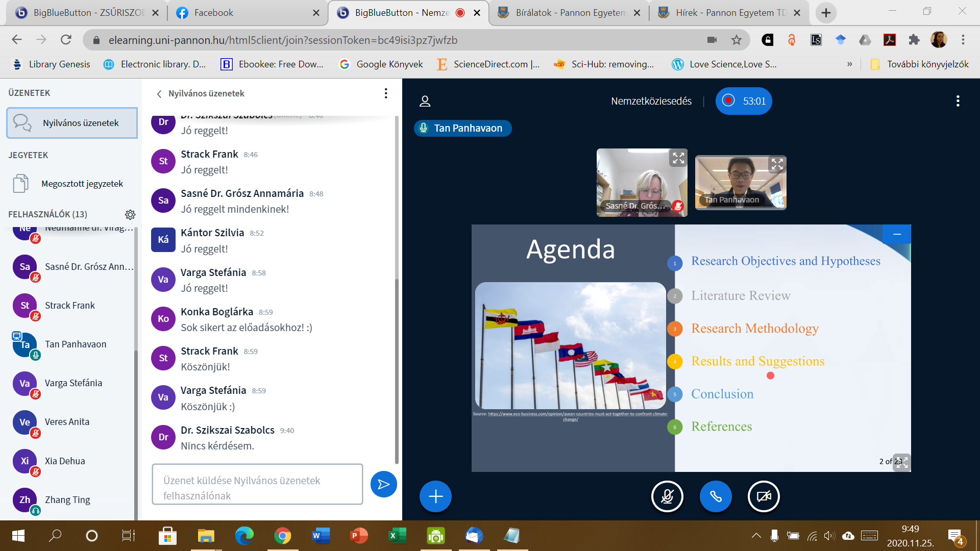Open user settings gear in Felhasználók
This screenshot has height=551, width=980.
point(130,214)
